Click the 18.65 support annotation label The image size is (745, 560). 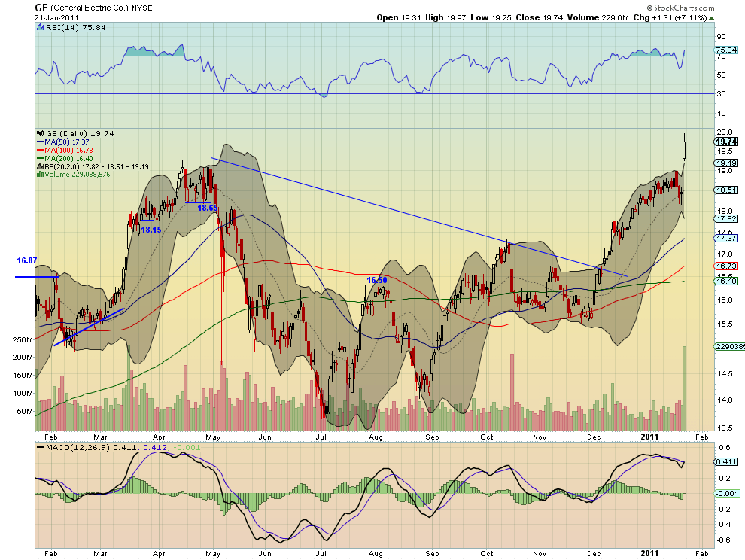pyautogui.click(x=208, y=208)
